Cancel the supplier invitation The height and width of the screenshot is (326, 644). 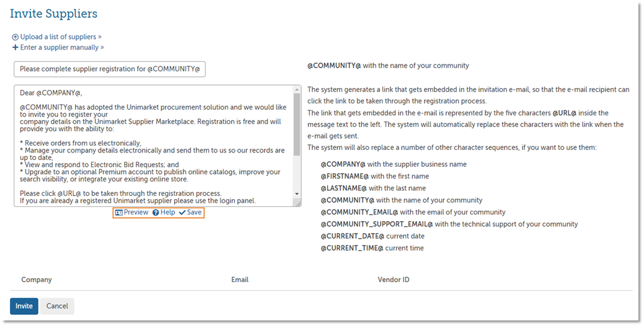57,306
